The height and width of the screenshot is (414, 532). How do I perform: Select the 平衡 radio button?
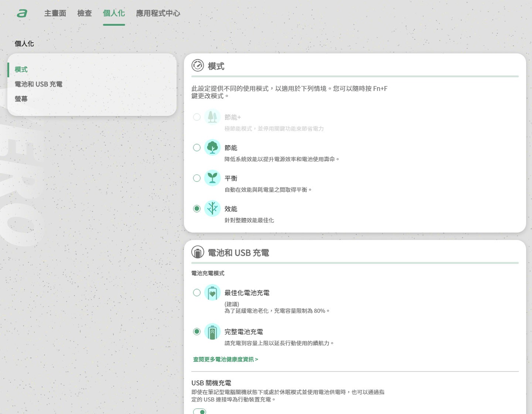point(197,178)
